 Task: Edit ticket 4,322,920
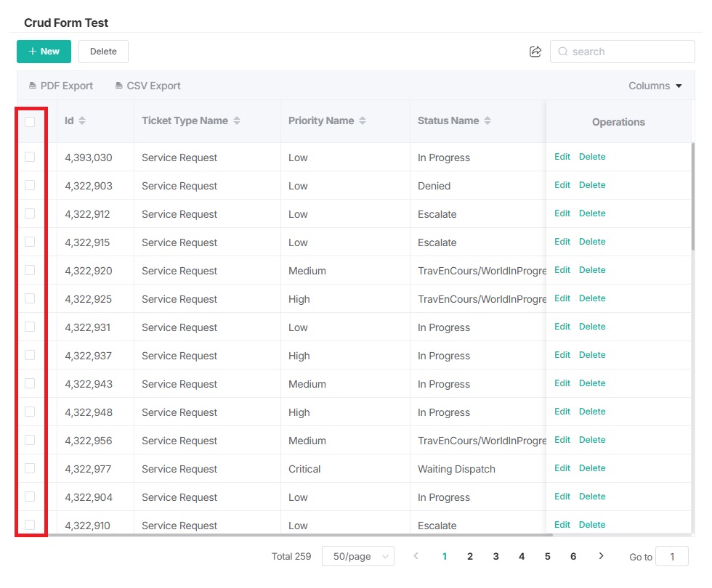coord(562,270)
